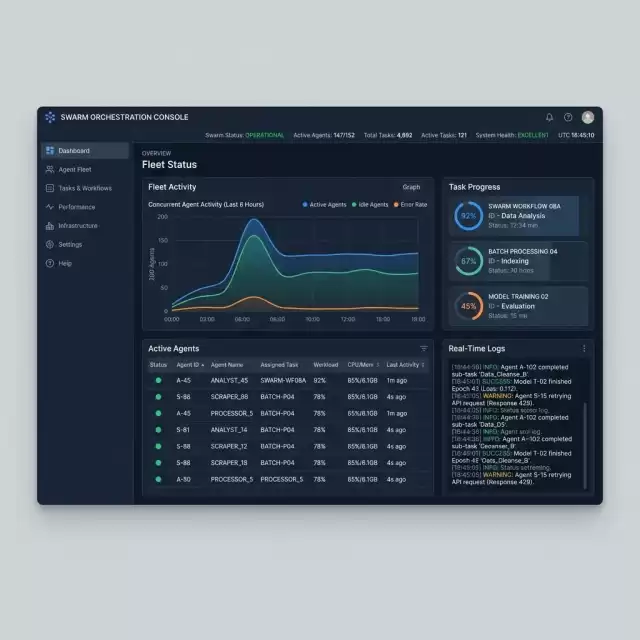Open the Active Agents filter icon
Image resolution: width=640 pixels, height=640 pixels.
tap(424, 349)
